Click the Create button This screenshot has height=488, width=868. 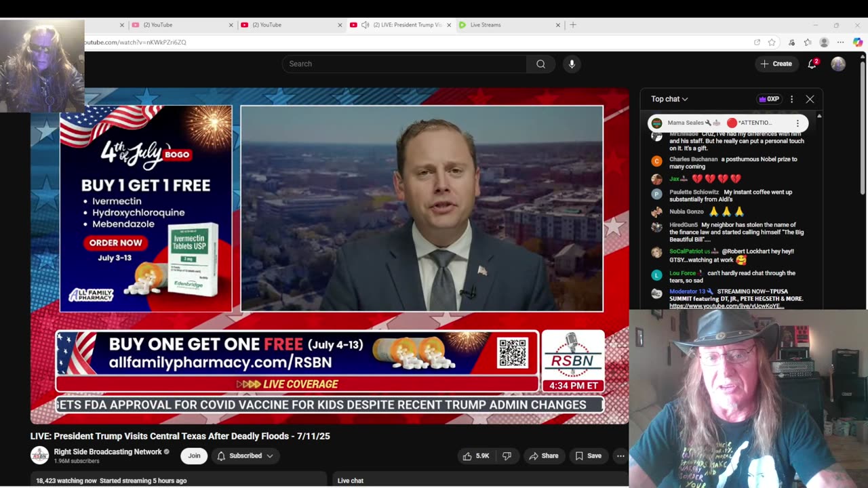tap(776, 64)
